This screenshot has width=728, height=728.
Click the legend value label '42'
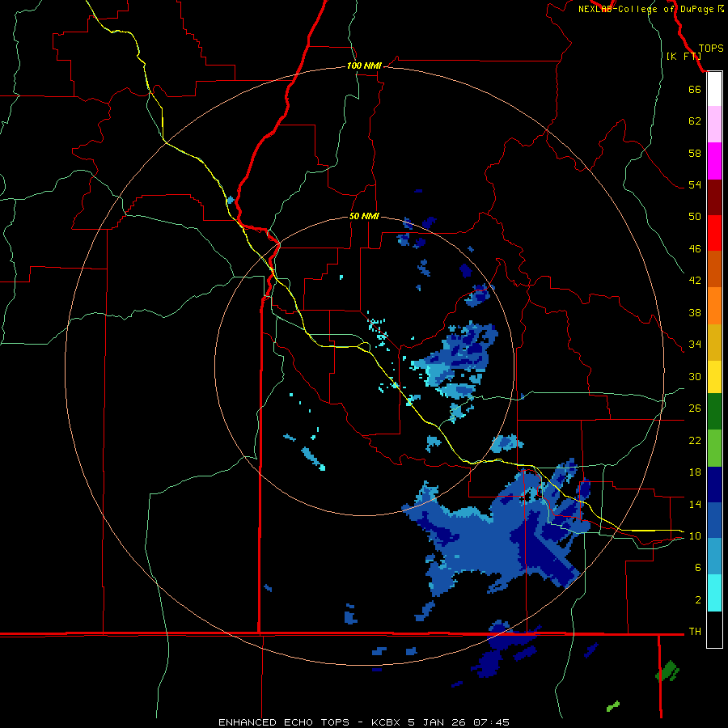(x=695, y=281)
